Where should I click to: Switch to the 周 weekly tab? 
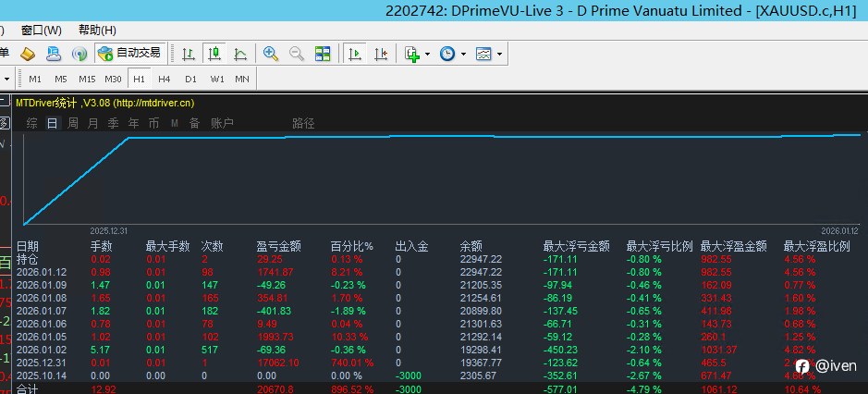click(x=72, y=124)
